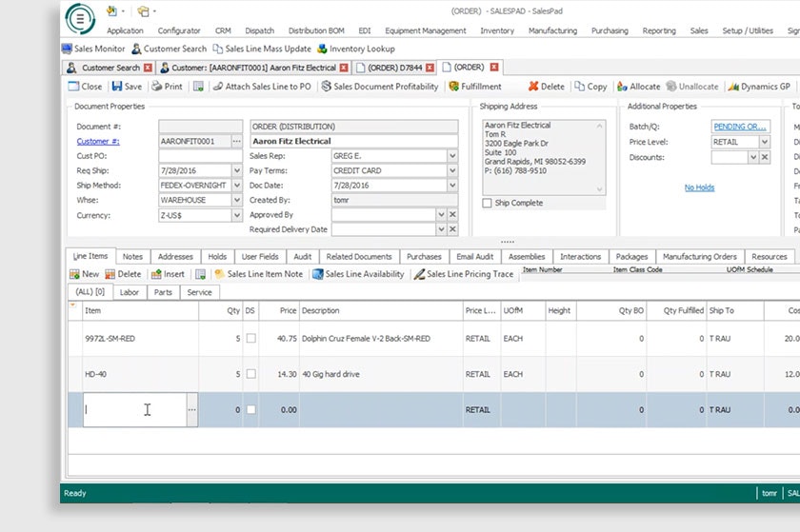Viewport: 800px width, 532px height.
Task: Open the Manufacturing Orders tab
Action: point(699,257)
